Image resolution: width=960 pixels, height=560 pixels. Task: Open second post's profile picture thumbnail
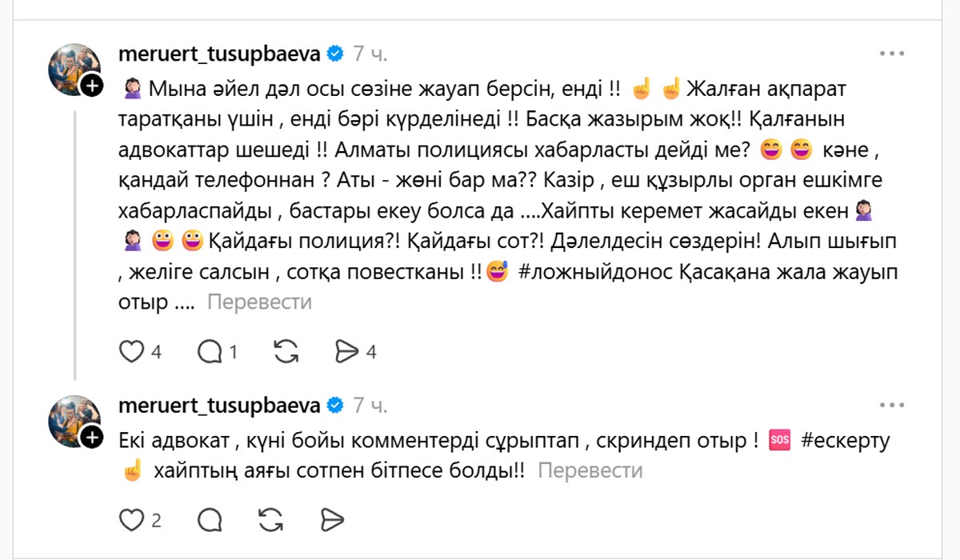(72, 418)
